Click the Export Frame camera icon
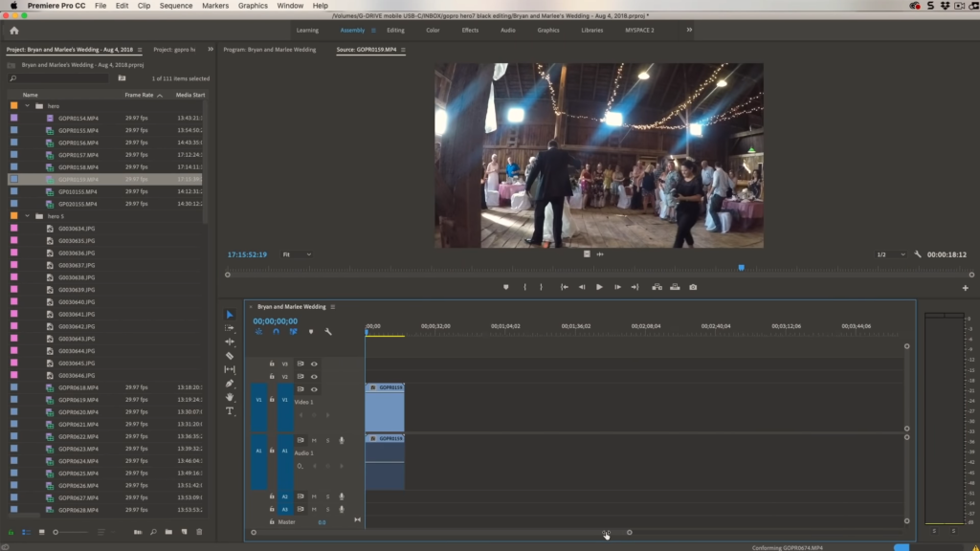980x551 pixels. click(x=693, y=287)
